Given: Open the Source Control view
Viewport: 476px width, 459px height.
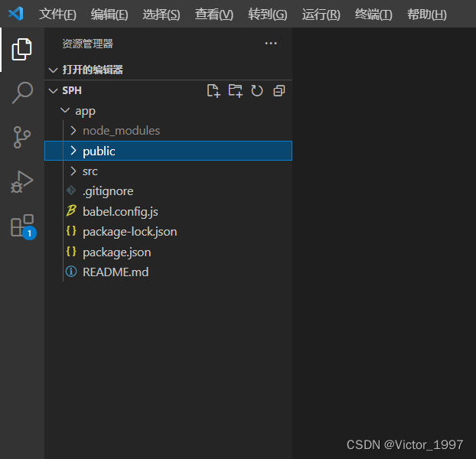Looking at the screenshot, I should point(22,137).
